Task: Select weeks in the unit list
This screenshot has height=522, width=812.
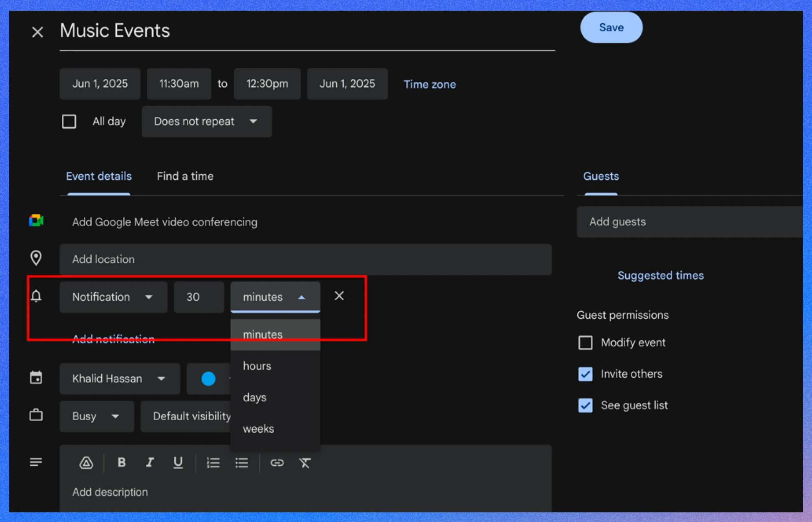Action: coord(275,429)
